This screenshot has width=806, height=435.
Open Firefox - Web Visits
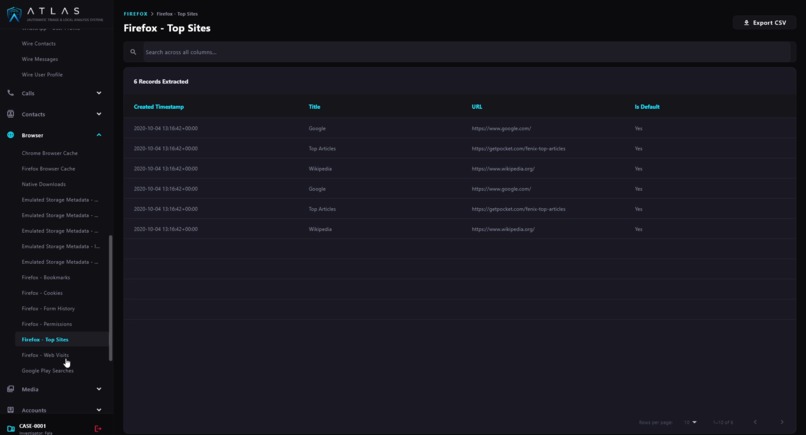coord(45,355)
